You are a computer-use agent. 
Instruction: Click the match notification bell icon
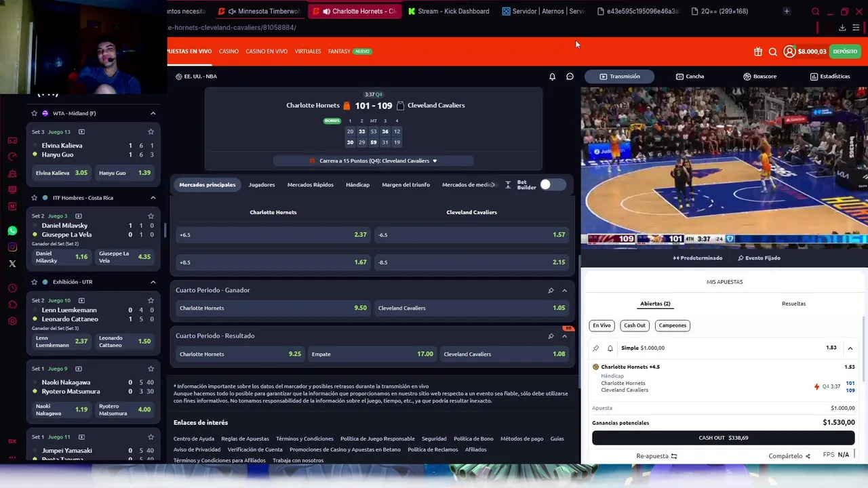[x=552, y=77]
